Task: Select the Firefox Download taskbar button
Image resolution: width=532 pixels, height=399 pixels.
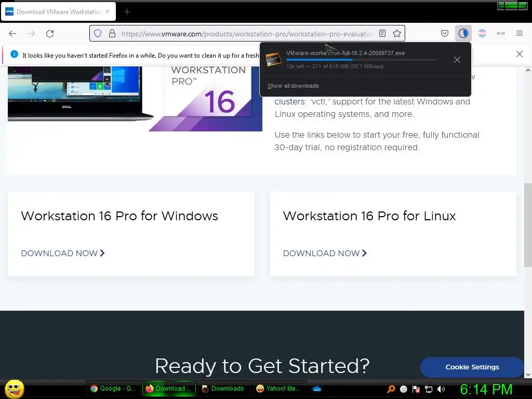Action: click(x=169, y=389)
